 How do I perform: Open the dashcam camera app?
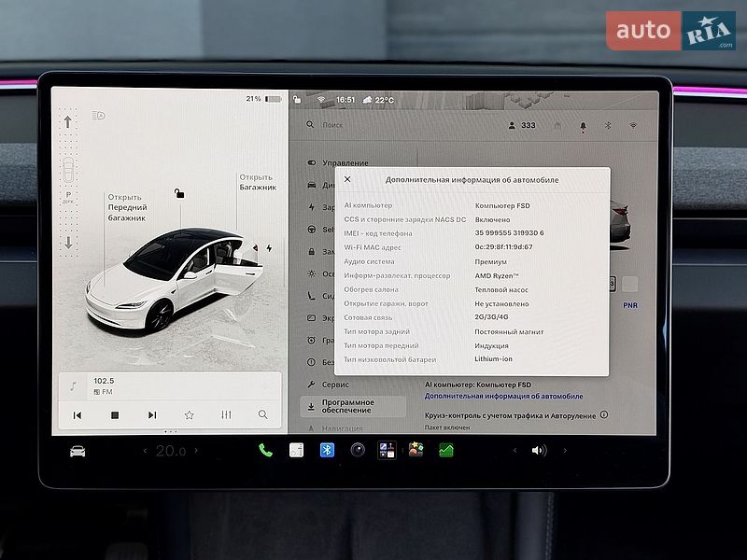click(x=358, y=450)
